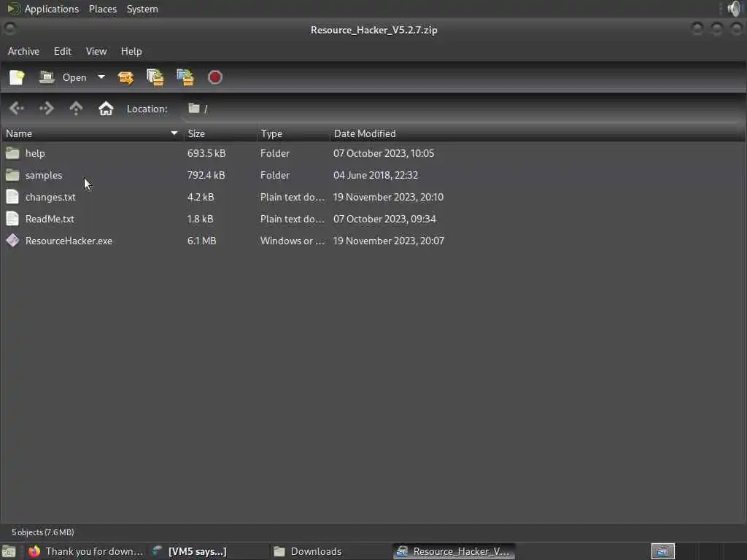Viewport: 747px width, 560px height.
Task: Click the samples folder icon
Action: (12, 175)
